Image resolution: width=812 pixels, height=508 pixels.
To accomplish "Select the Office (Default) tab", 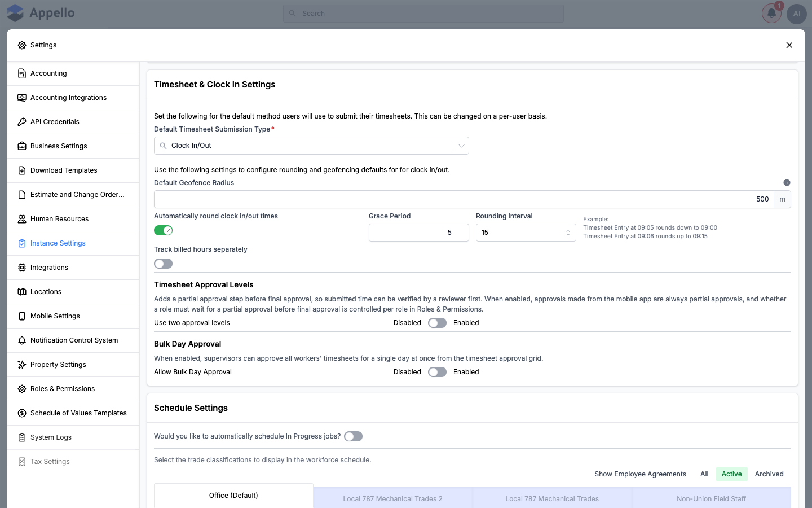I will (233, 496).
